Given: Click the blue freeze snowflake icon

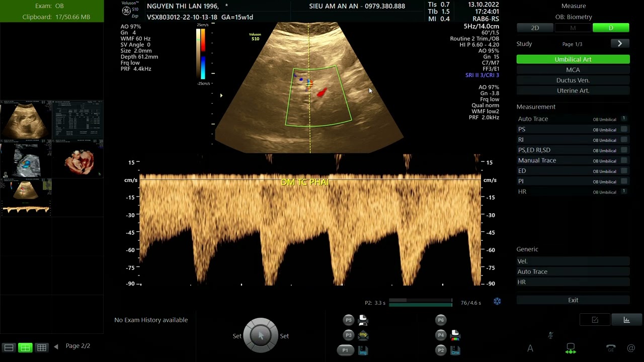Looking at the screenshot, I should (497, 301).
